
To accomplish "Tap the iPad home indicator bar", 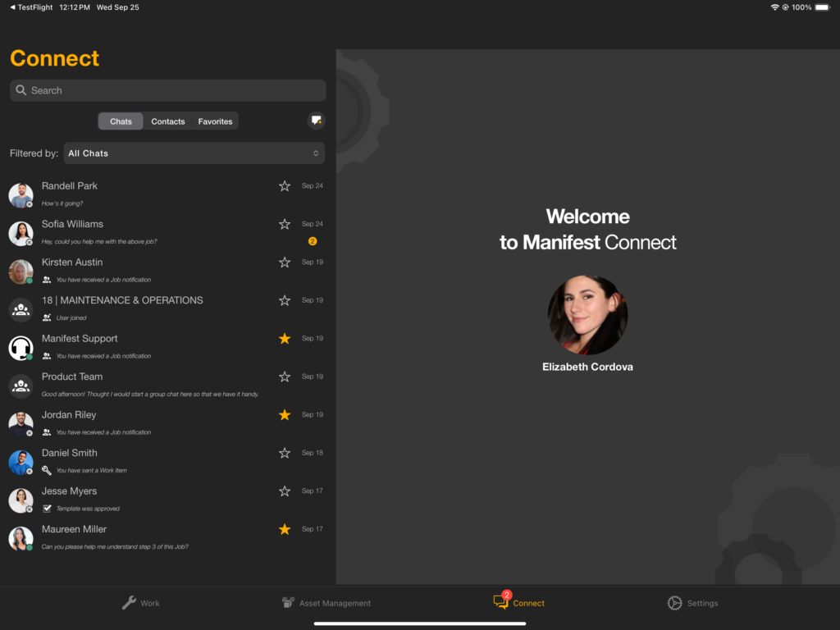I will 419,623.
